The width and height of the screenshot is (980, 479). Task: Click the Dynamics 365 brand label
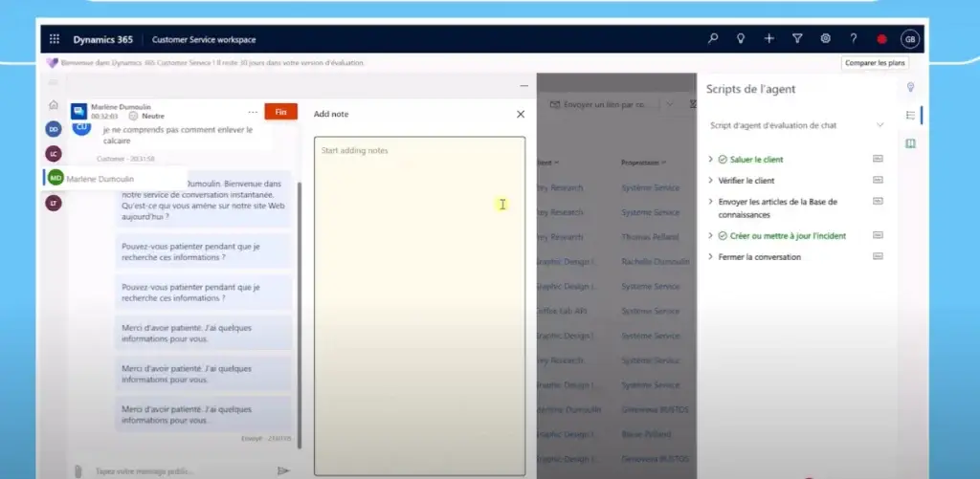pyautogui.click(x=103, y=39)
